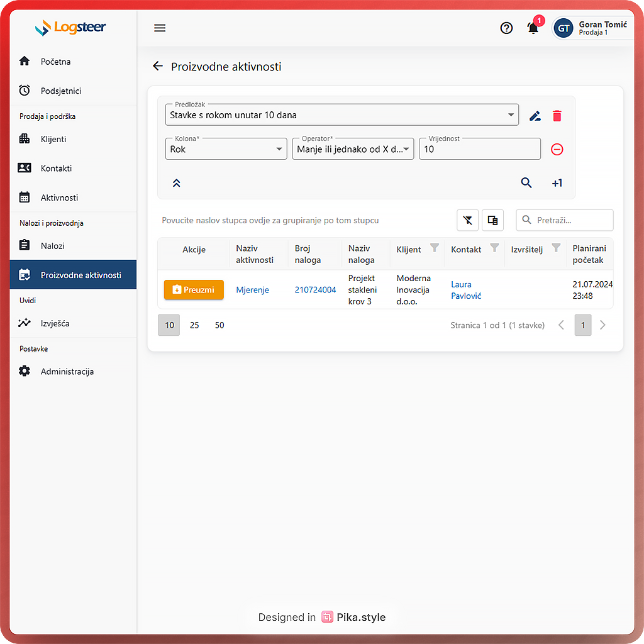
Task: Run the filter search magnifier icon
Action: coord(526,183)
